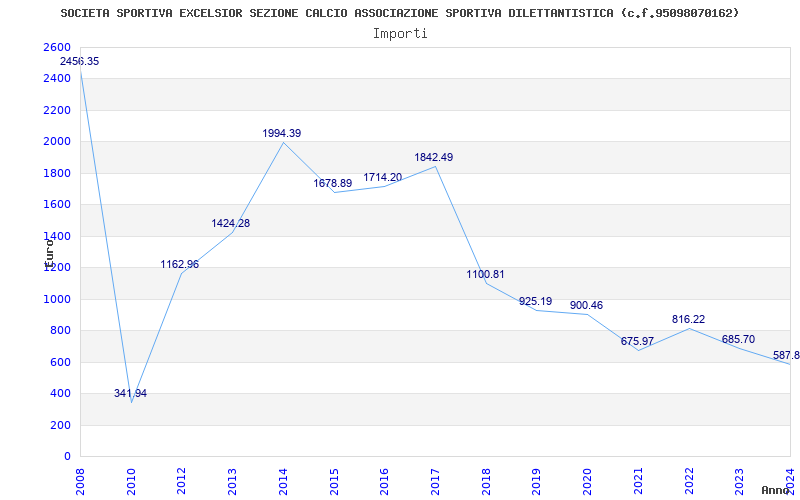Select data label 1714.20
The height and width of the screenshot is (500, 800).
click(383, 178)
